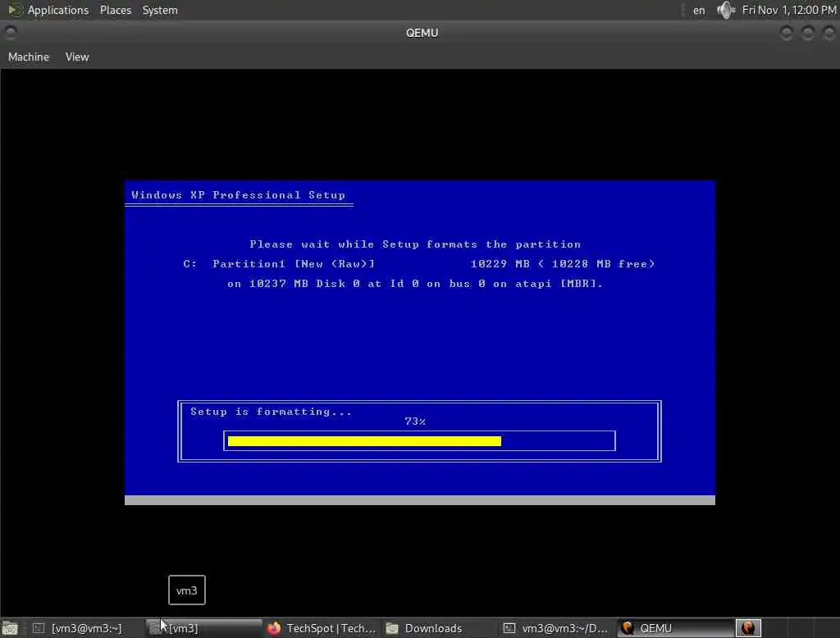Click 'Please wait while Setup formats the partition'

[415, 244]
